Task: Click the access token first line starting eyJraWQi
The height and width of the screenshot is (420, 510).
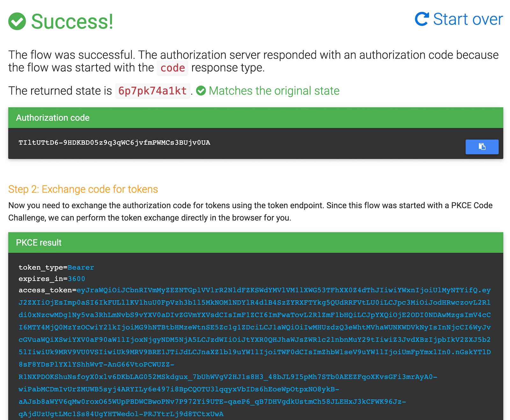Action: click(x=283, y=290)
